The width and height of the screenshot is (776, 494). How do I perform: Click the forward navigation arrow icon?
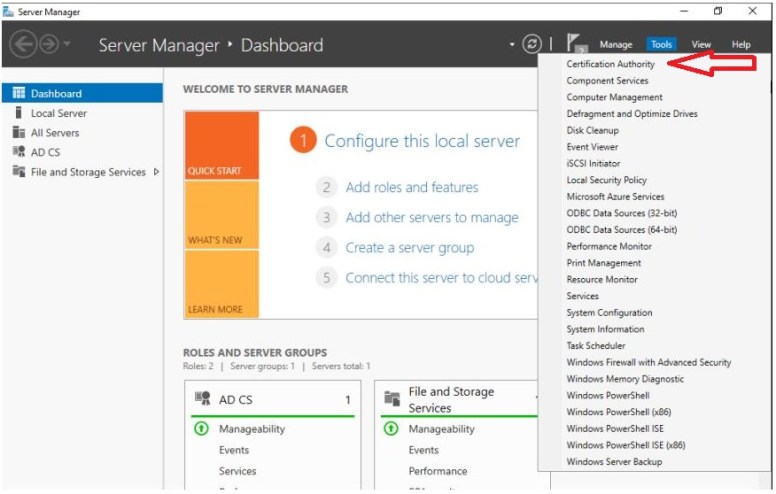click(47, 45)
